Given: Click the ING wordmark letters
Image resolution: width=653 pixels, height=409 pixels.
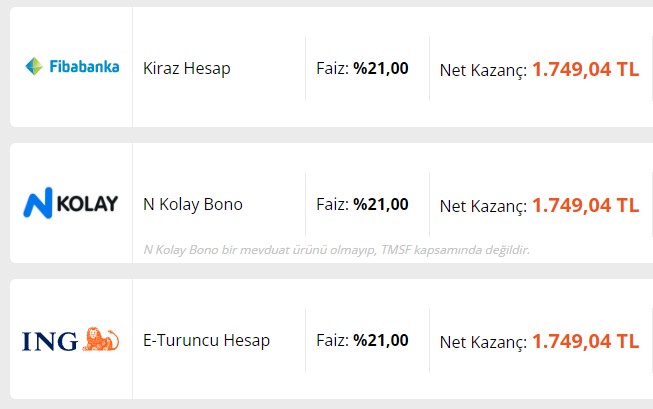Looking at the screenshot, I should tap(50, 341).
